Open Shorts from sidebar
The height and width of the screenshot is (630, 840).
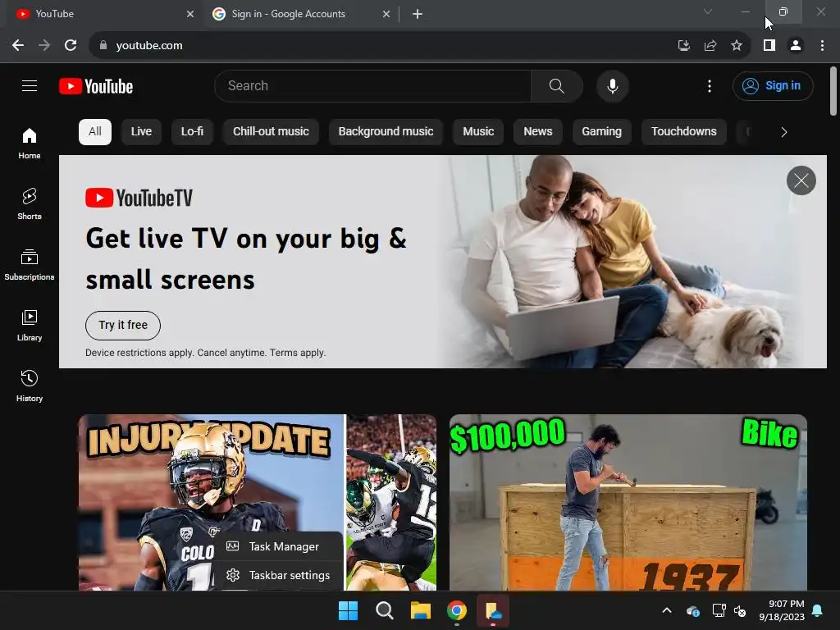[30, 203]
